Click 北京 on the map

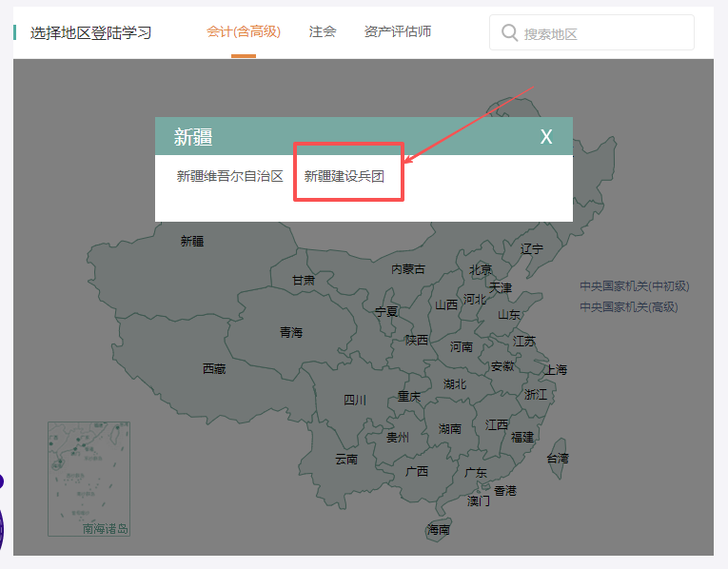click(480, 269)
